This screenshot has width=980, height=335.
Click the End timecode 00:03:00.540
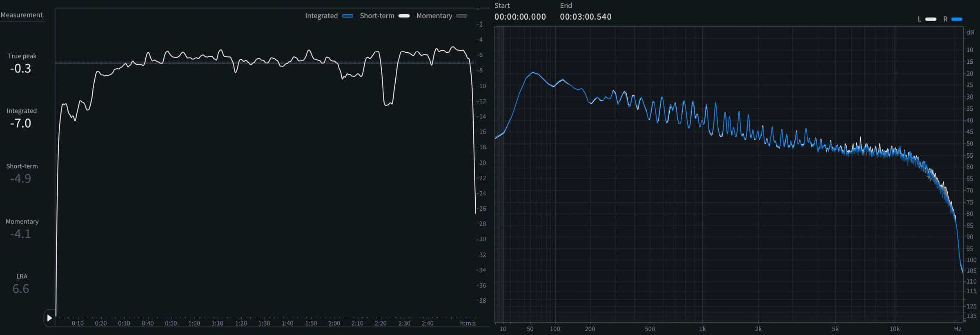click(x=586, y=17)
